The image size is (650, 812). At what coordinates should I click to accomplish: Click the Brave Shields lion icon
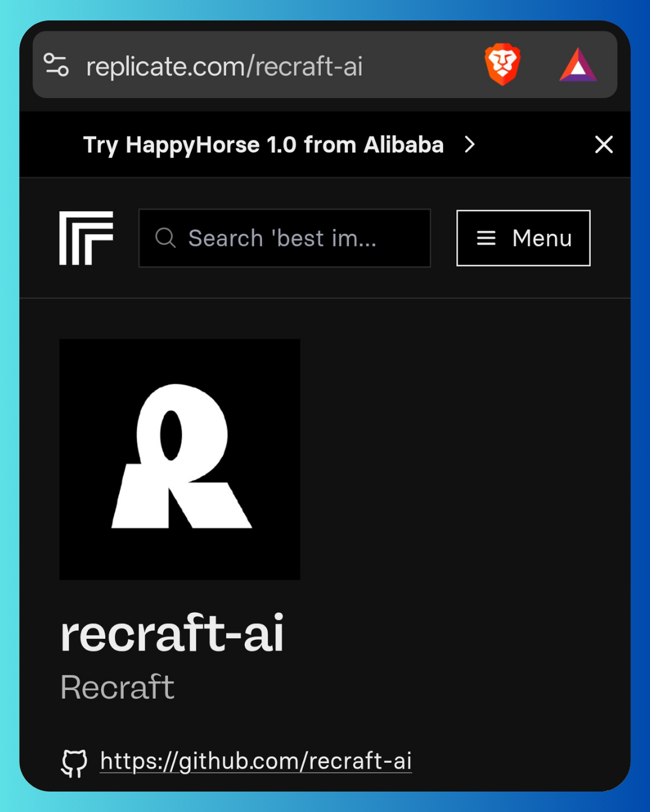click(x=503, y=64)
